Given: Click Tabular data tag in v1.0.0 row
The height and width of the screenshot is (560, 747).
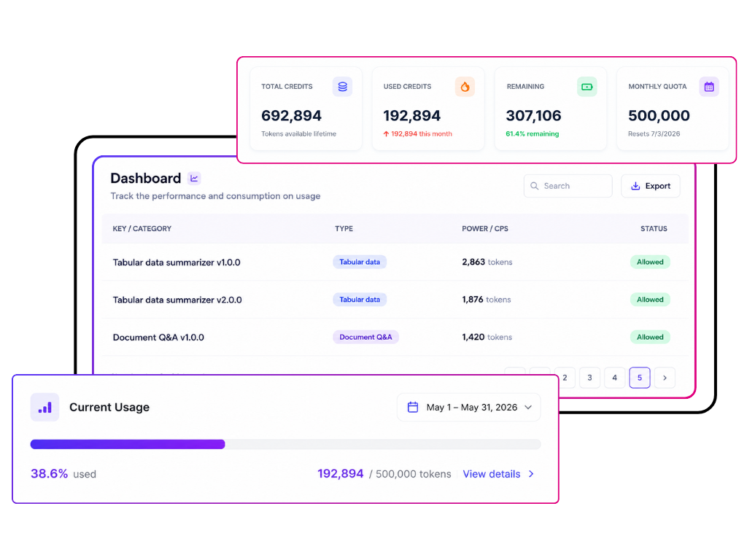Looking at the screenshot, I should pos(360,262).
